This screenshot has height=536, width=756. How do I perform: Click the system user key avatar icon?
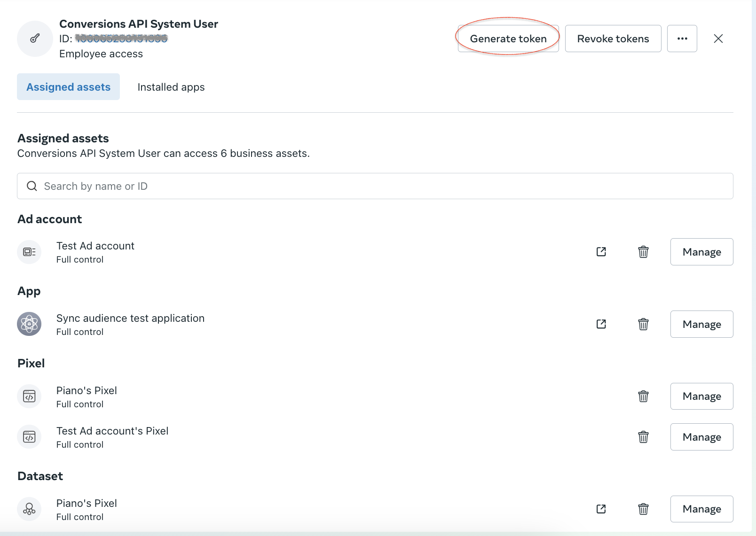[35, 39]
